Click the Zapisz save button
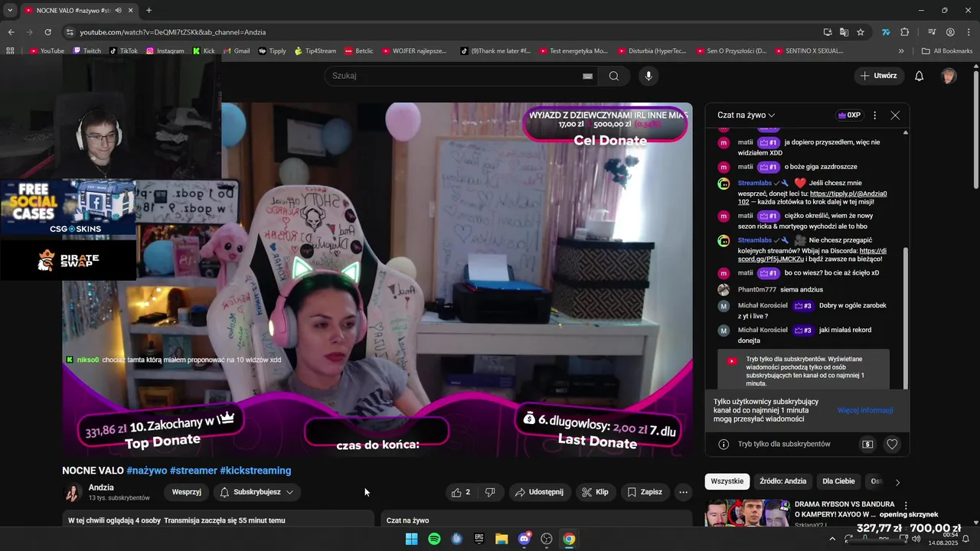This screenshot has width=980, height=551. [645, 492]
